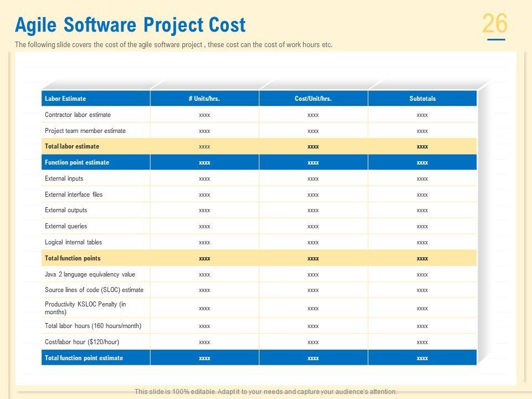Click the slide description text below title

tap(173, 45)
